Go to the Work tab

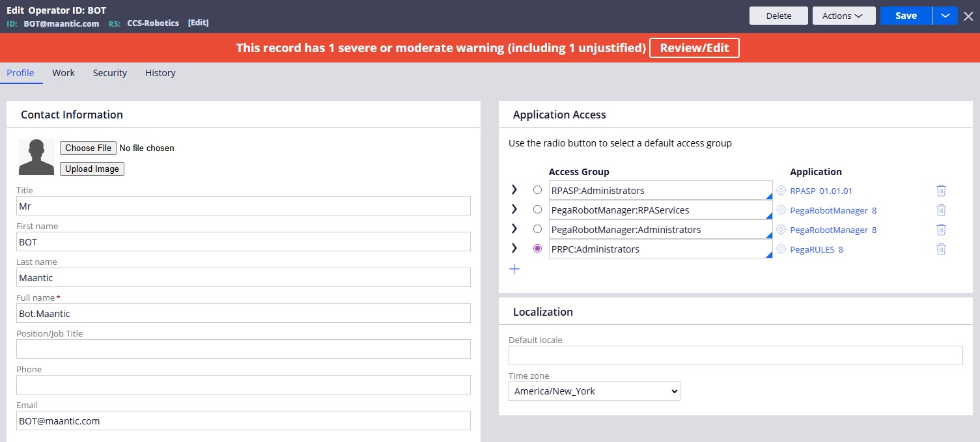coord(63,73)
